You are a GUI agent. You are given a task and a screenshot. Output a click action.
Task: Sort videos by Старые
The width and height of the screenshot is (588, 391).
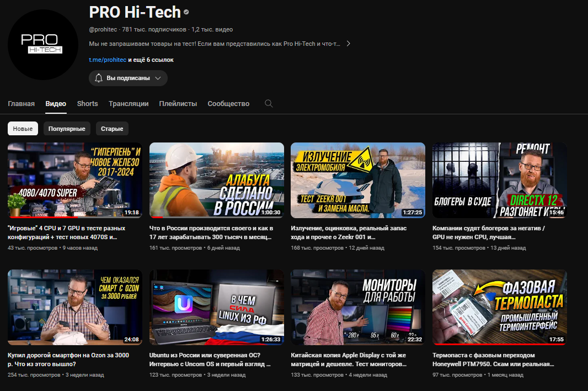(x=112, y=129)
